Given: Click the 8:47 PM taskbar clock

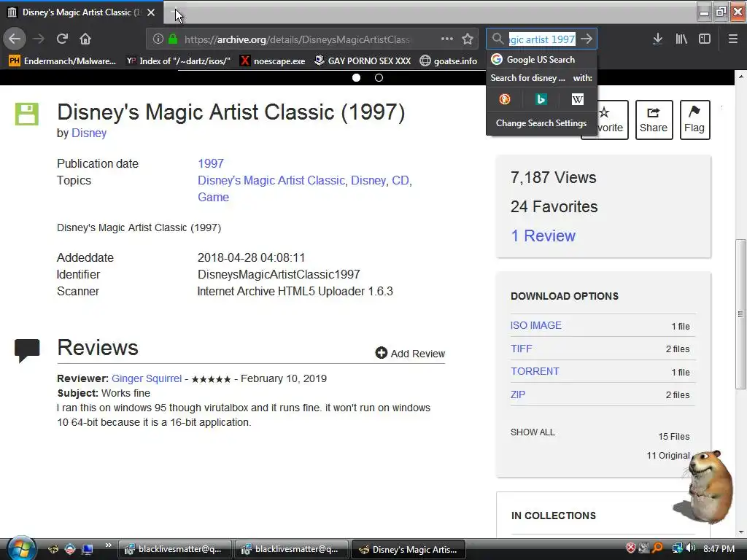Looking at the screenshot, I should click(x=719, y=548).
